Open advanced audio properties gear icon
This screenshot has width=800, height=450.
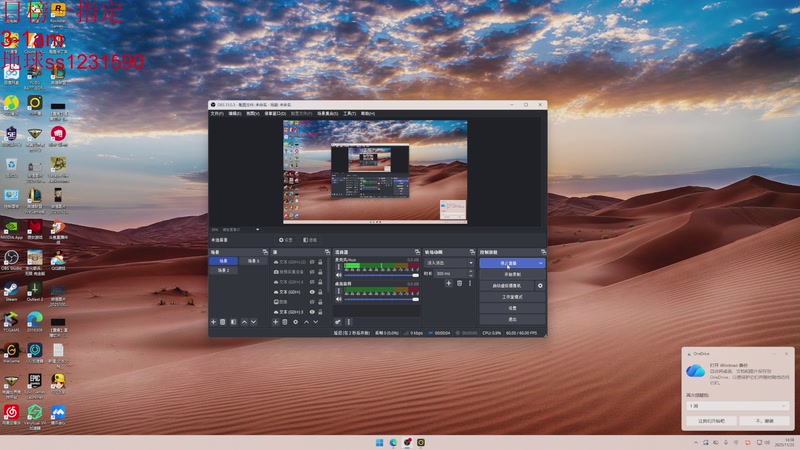[338, 322]
